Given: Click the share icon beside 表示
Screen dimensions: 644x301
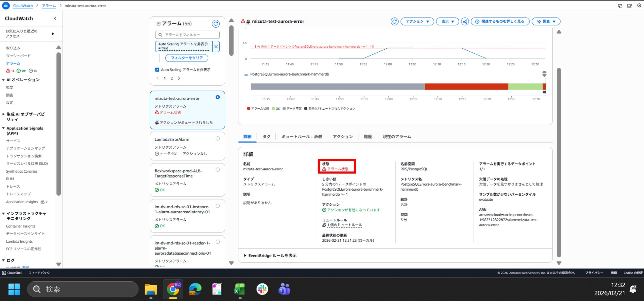Looking at the screenshot, I should point(465,21).
